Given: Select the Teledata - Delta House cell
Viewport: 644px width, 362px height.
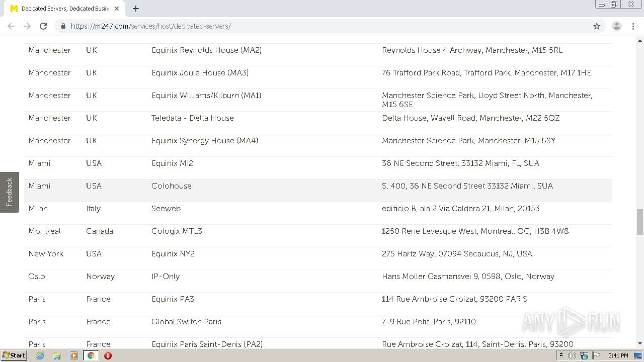Looking at the screenshot, I should [x=193, y=118].
